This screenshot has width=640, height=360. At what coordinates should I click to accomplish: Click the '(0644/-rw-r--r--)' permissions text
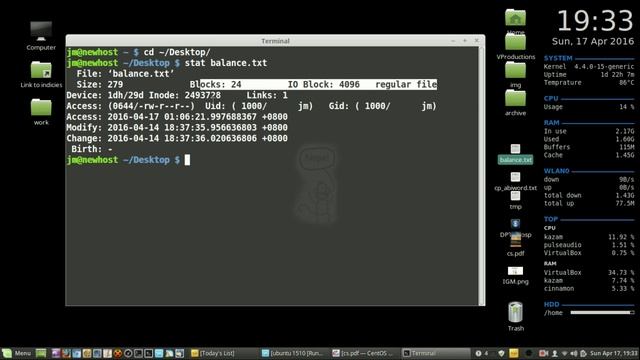click(151, 106)
